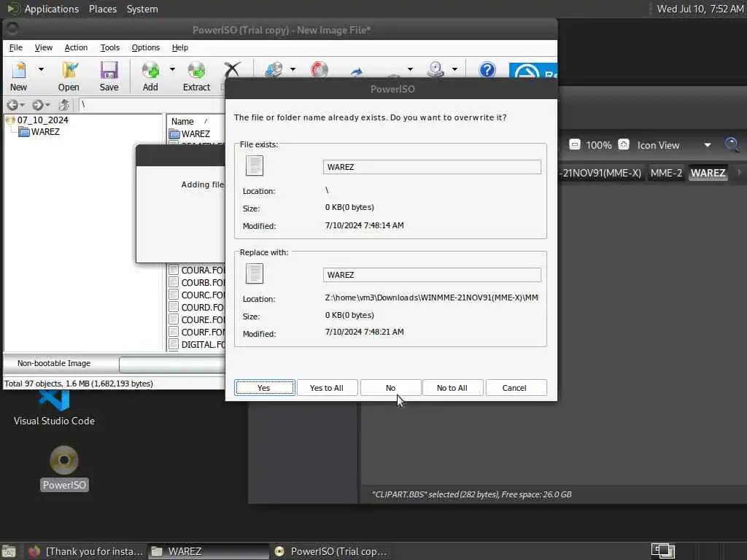The height and width of the screenshot is (560, 747).
Task: Open the Tools menu
Action: click(110, 47)
